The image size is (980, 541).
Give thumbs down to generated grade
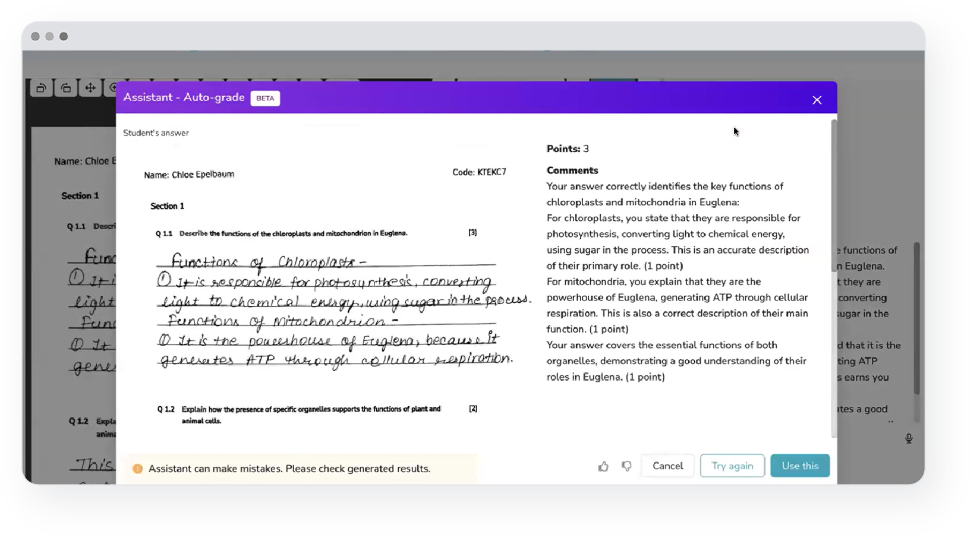(626, 467)
